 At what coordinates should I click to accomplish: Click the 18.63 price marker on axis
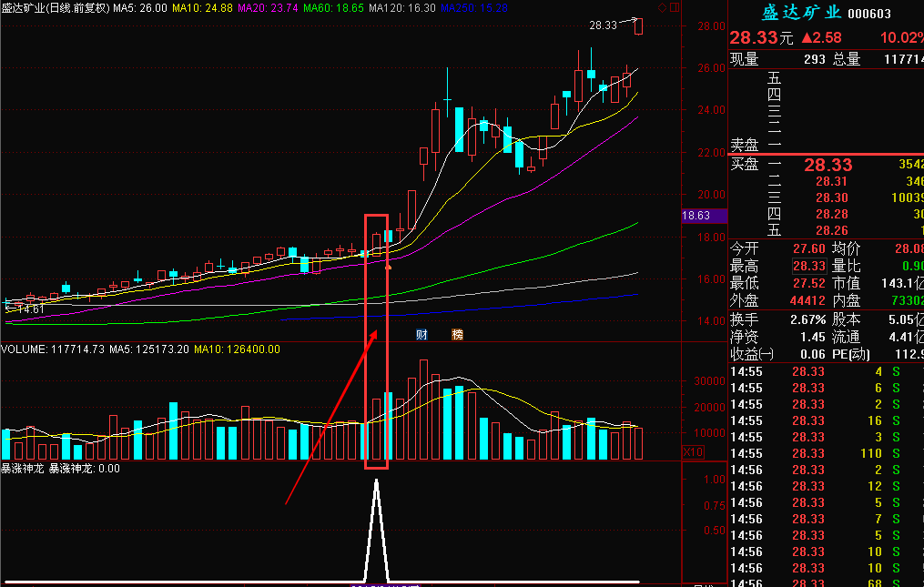point(704,216)
